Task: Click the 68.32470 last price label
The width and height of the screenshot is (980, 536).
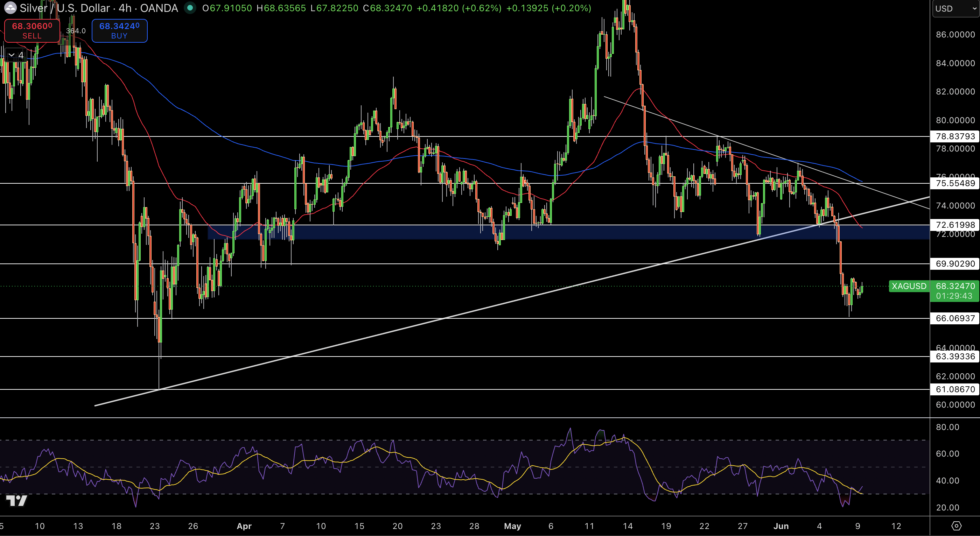Action: 955,286
